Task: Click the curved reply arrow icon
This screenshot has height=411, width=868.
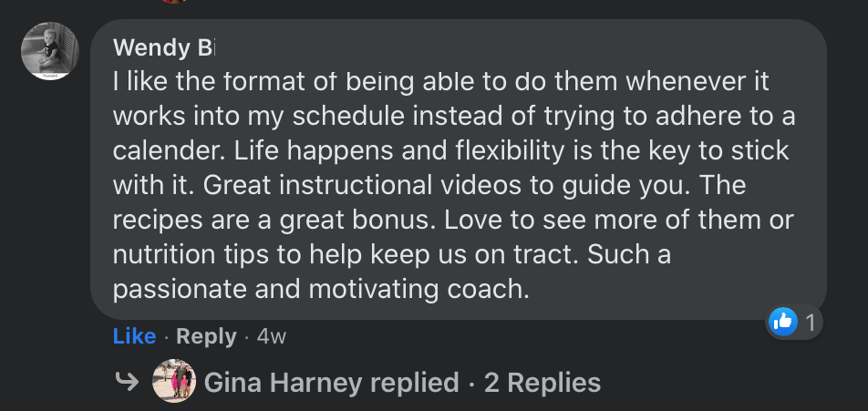Action: 126,381
